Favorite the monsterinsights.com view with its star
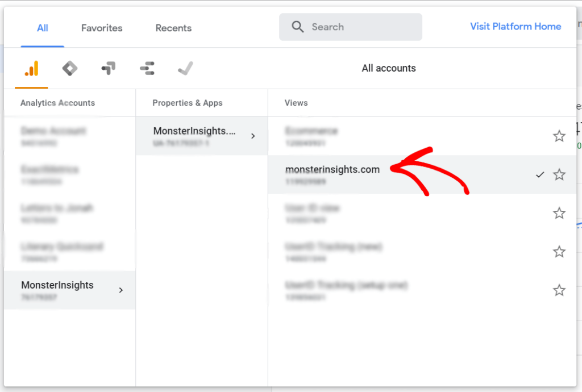 point(559,175)
